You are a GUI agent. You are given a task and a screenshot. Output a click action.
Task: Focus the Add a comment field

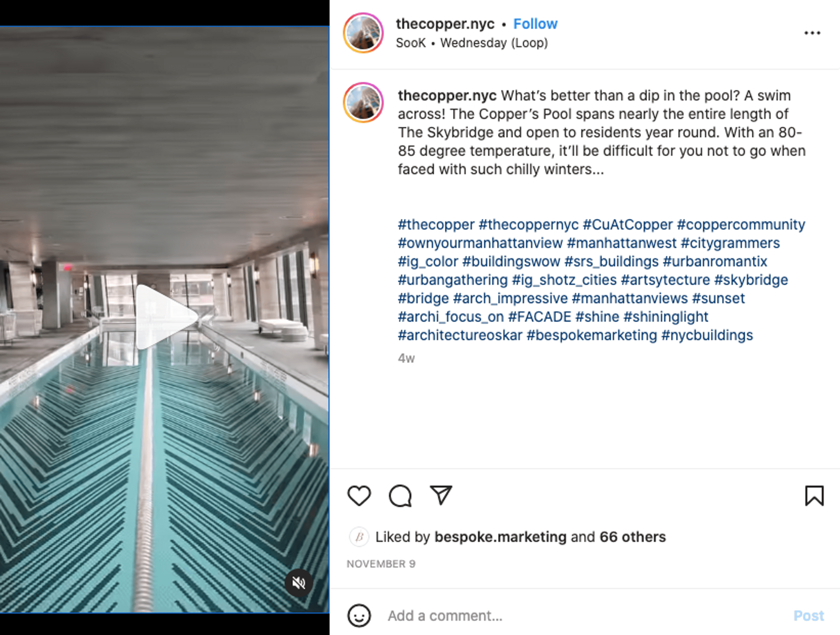pyautogui.click(x=570, y=616)
